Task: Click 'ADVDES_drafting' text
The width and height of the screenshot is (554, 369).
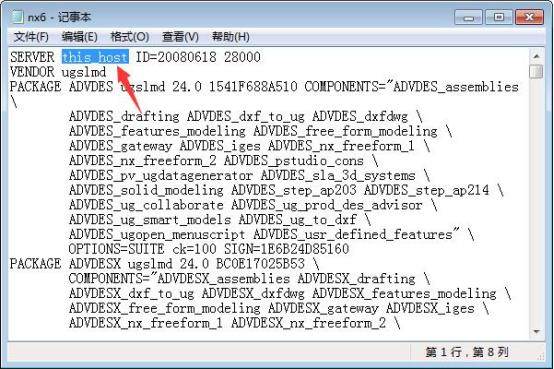Action: [124, 116]
